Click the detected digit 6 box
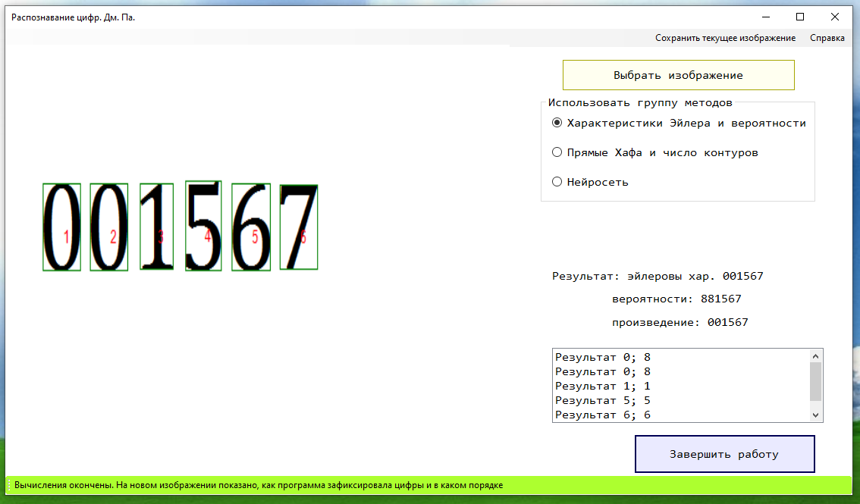This screenshot has width=860, height=504. (x=251, y=227)
